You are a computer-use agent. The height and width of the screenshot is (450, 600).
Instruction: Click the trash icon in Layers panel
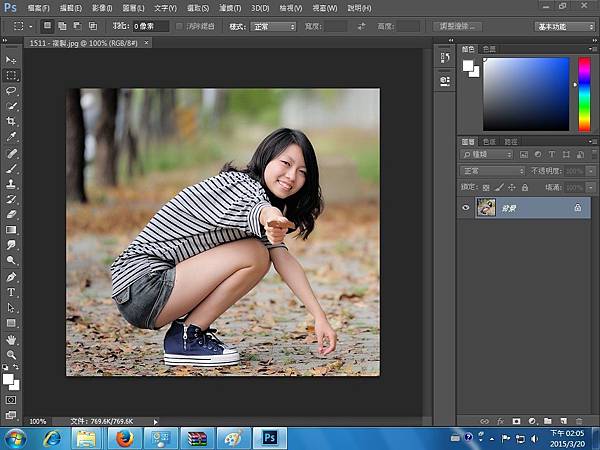(579, 421)
